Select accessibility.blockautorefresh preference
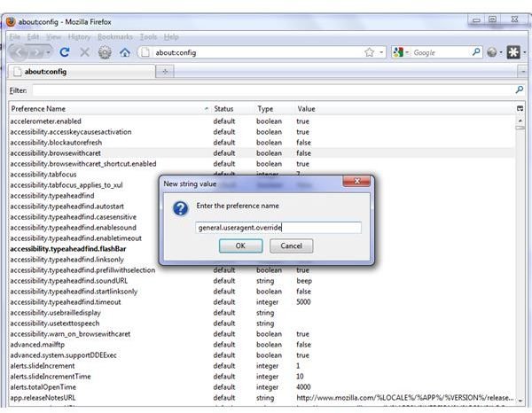 point(262,143)
